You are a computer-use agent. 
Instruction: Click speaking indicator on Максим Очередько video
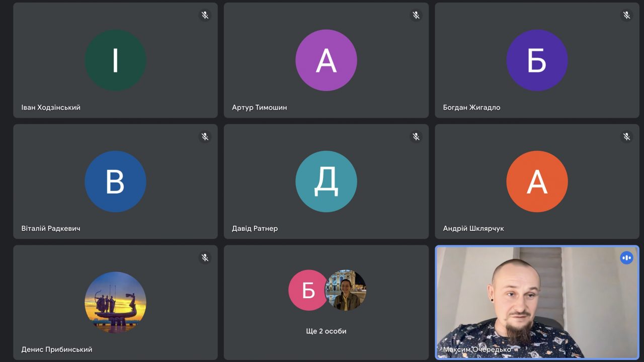[x=626, y=257]
